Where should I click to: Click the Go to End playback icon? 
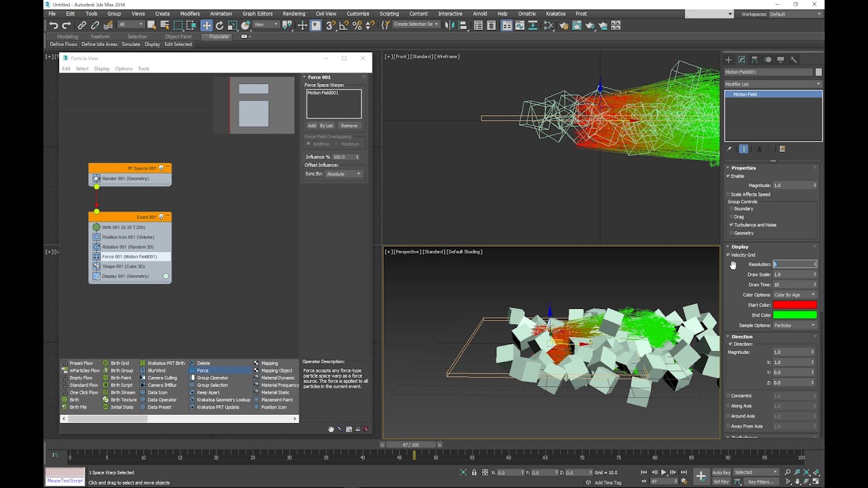(x=684, y=472)
